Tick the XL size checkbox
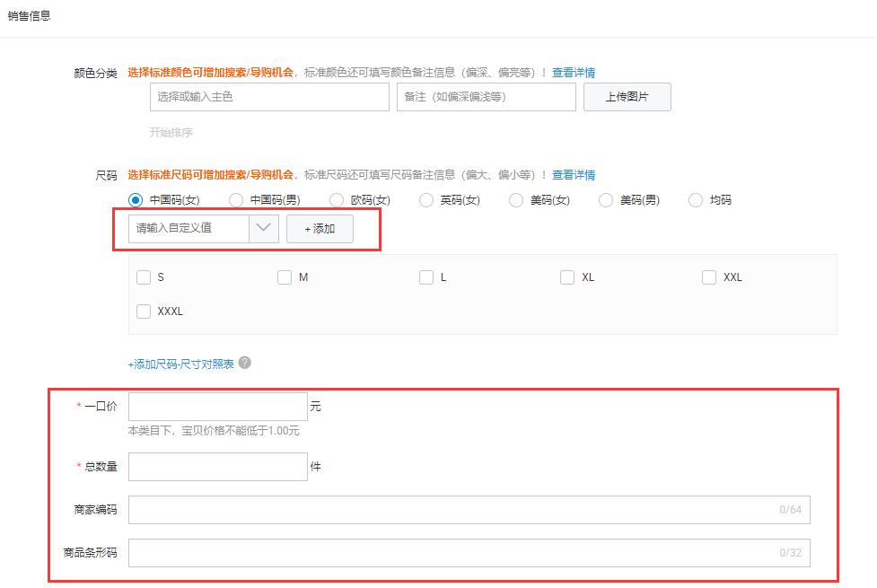Screen dimensions: 877x588 pyautogui.click(x=567, y=277)
